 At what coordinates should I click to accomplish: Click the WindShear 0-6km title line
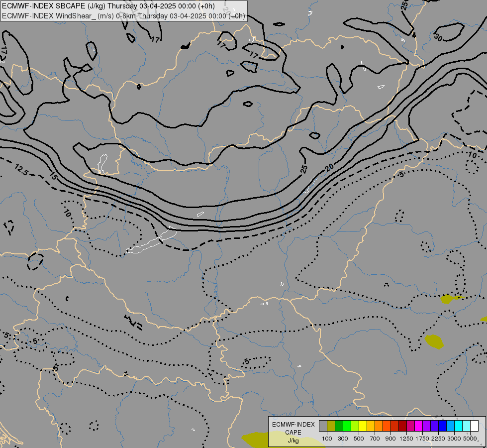123,16
